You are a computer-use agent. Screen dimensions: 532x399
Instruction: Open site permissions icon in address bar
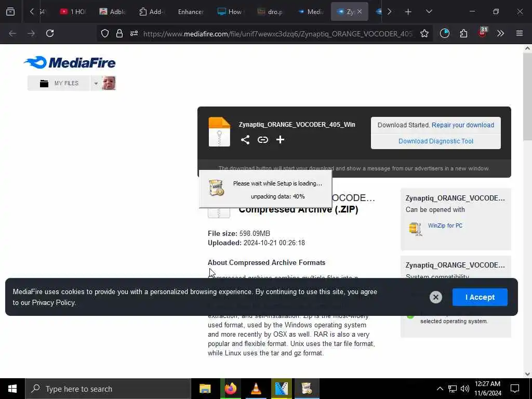coord(134,33)
